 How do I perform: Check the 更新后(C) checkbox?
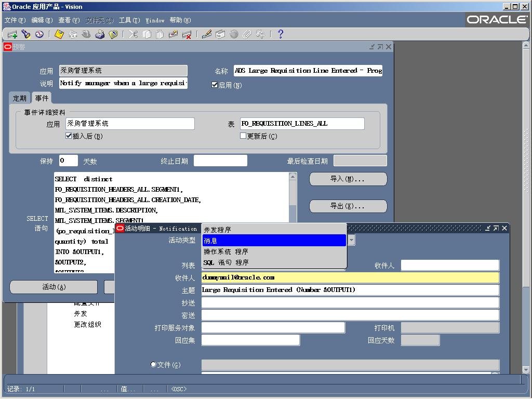[x=243, y=136]
